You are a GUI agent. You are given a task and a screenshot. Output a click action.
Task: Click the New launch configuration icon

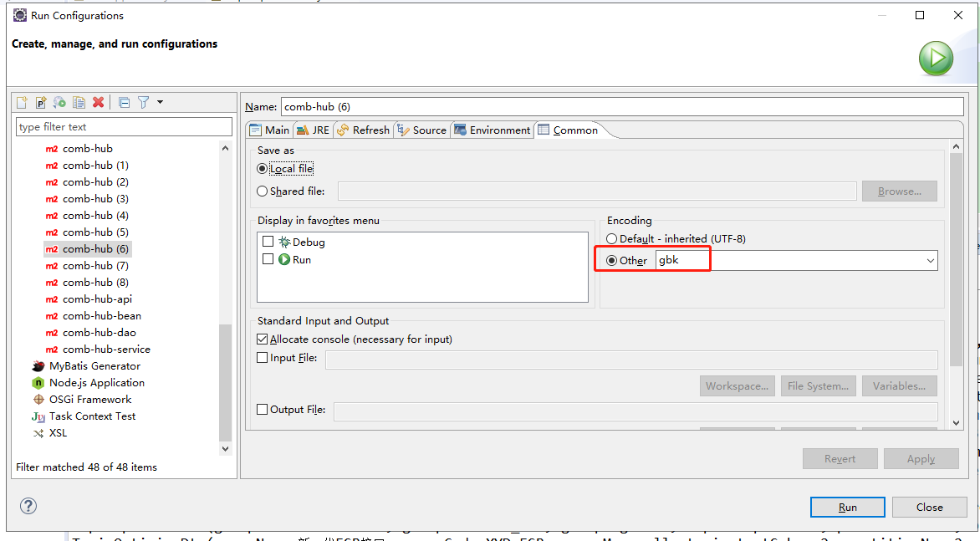[22, 102]
